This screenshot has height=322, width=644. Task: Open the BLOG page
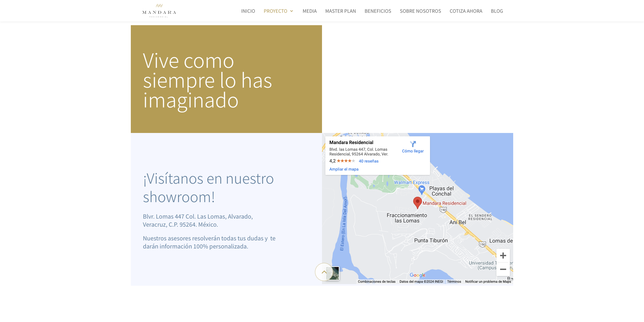point(497,11)
